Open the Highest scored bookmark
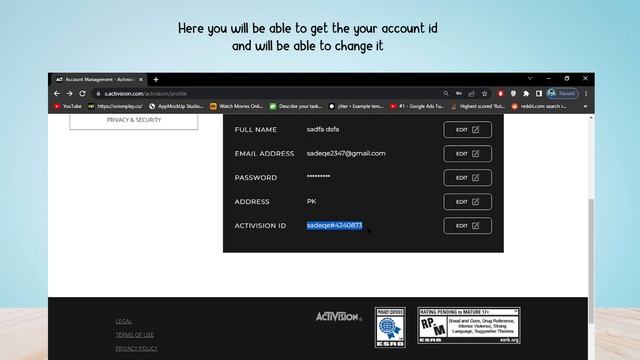The image size is (640, 360). 478,106
